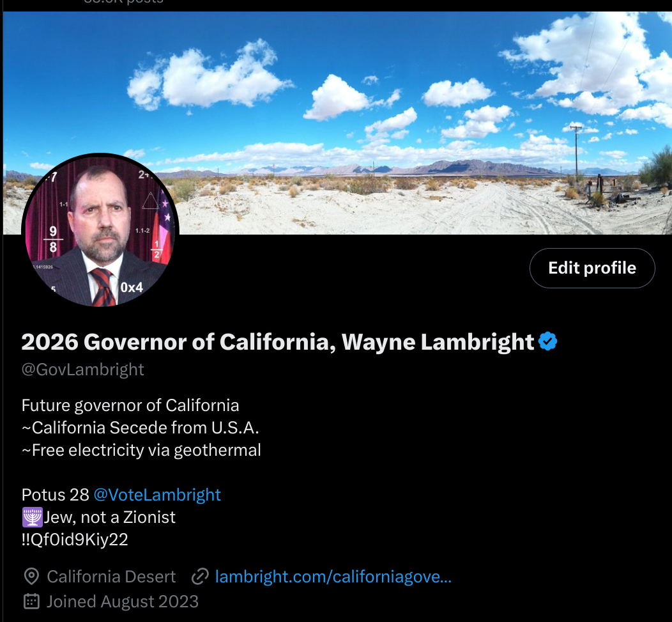This screenshot has height=622, width=672.
Task: Select the @GovLambright handle text
Action: pos(82,369)
